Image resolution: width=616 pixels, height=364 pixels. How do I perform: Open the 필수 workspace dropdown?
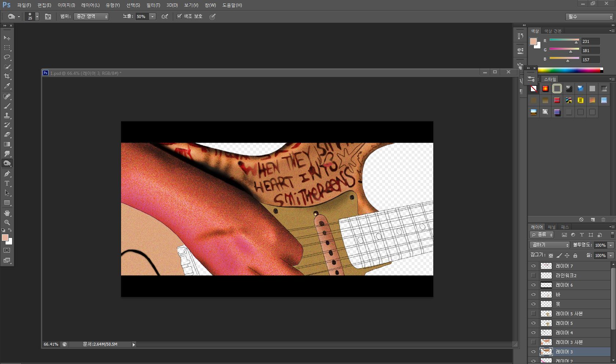589,17
